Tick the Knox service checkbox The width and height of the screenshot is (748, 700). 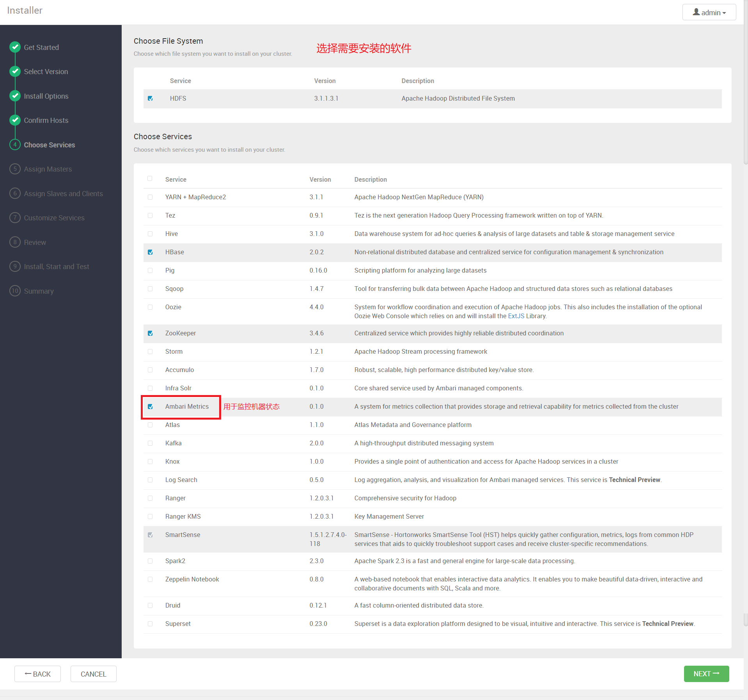click(150, 462)
